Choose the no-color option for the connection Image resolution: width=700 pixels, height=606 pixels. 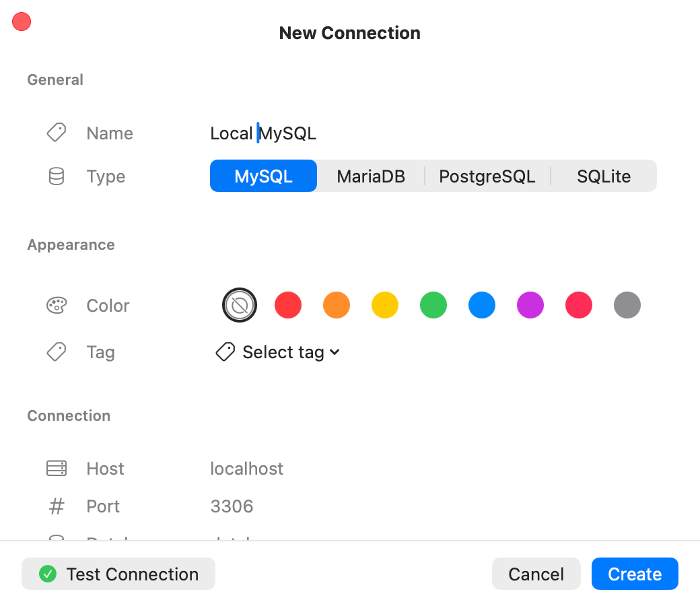[240, 305]
